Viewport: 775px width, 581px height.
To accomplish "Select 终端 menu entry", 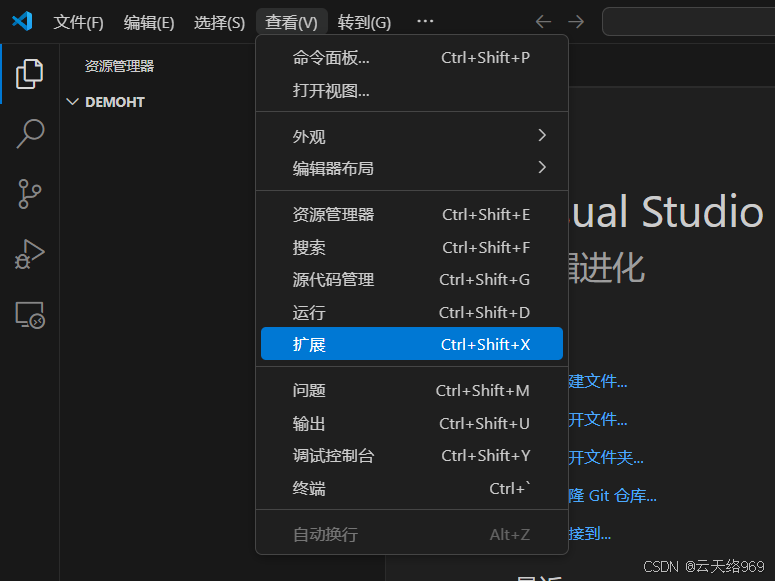I will [412, 489].
